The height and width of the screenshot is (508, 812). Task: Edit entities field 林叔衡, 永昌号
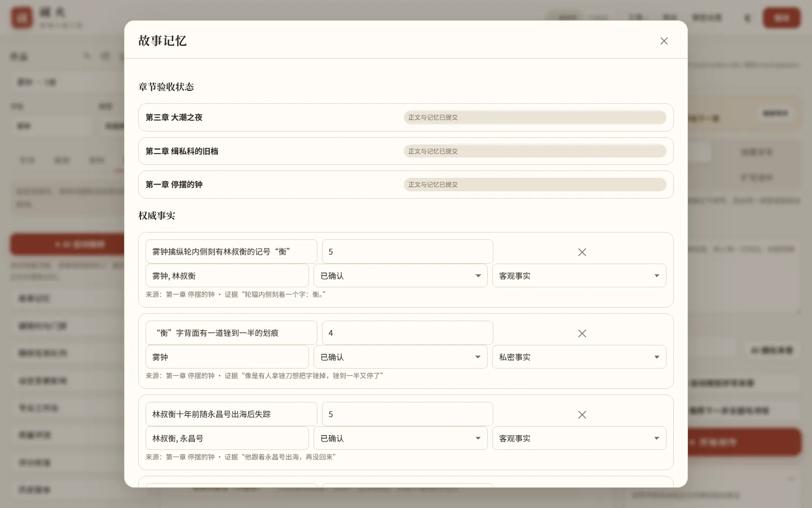click(x=227, y=438)
